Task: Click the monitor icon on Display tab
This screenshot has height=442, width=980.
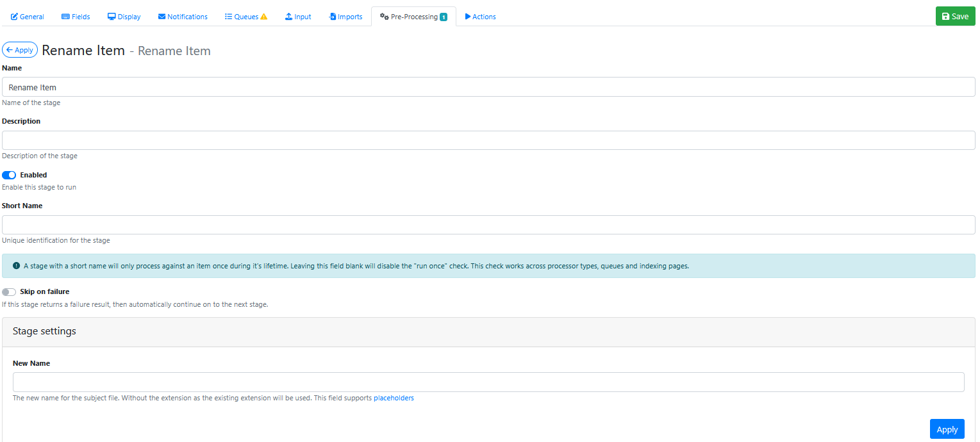Action: [112, 17]
